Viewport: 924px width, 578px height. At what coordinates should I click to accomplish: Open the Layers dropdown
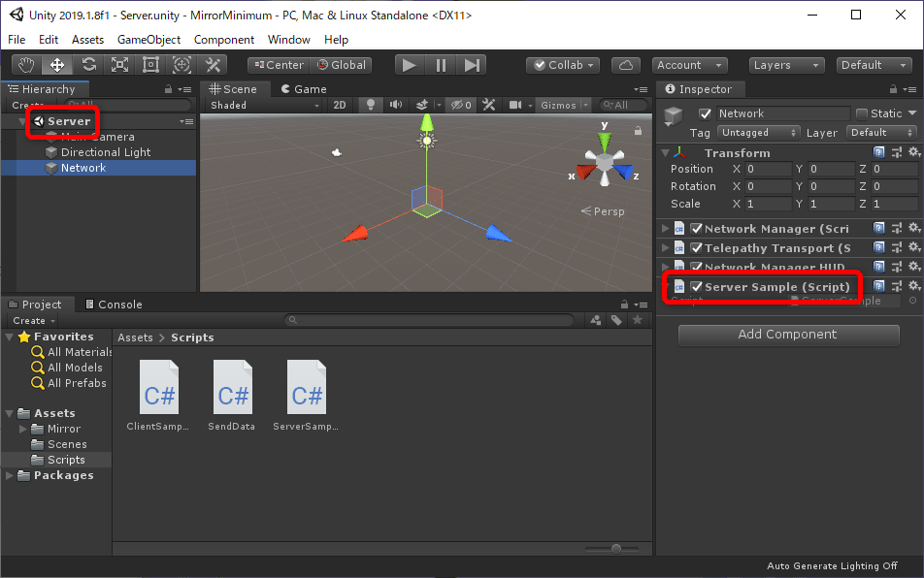(x=786, y=65)
